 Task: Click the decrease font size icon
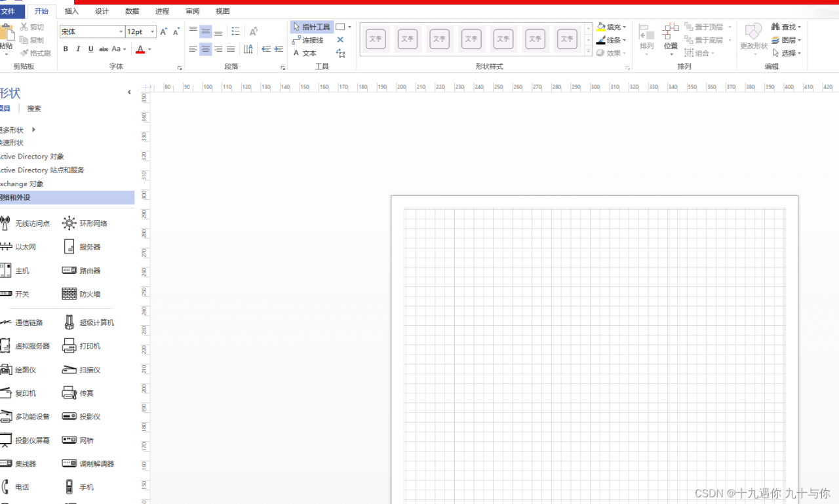[x=176, y=31]
